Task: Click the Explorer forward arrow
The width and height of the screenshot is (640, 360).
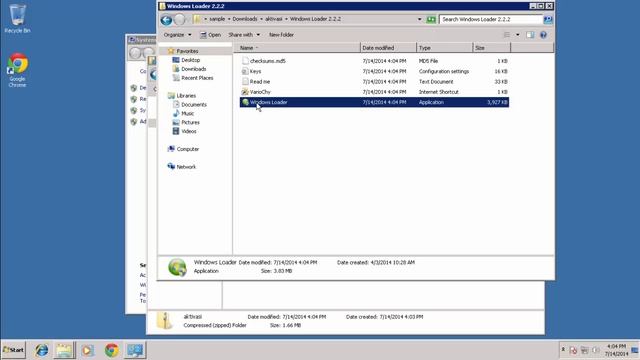Action: click(x=180, y=20)
